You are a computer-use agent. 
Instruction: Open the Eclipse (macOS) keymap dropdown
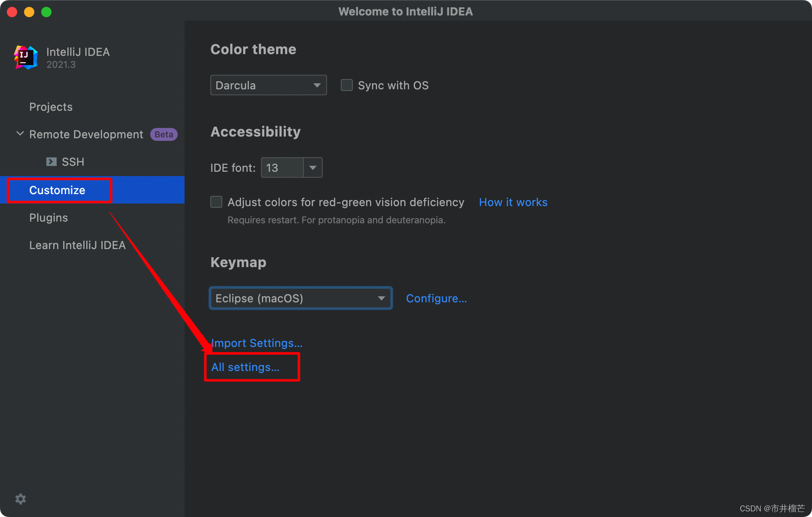point(300,298)
